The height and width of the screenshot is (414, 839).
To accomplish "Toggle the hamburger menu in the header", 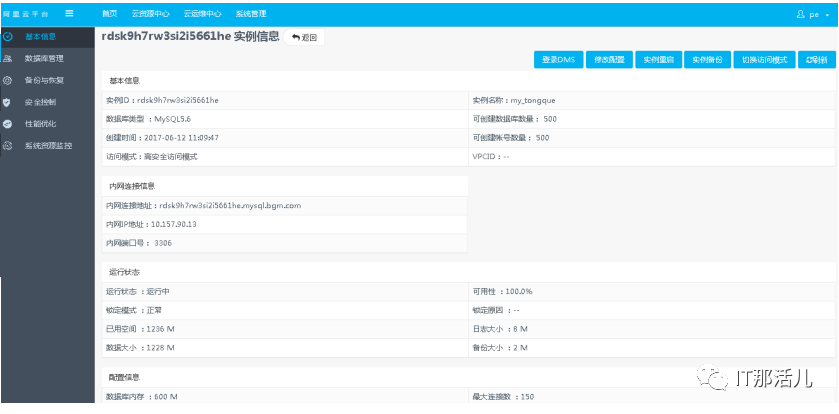I will click(x=69, y=13).
